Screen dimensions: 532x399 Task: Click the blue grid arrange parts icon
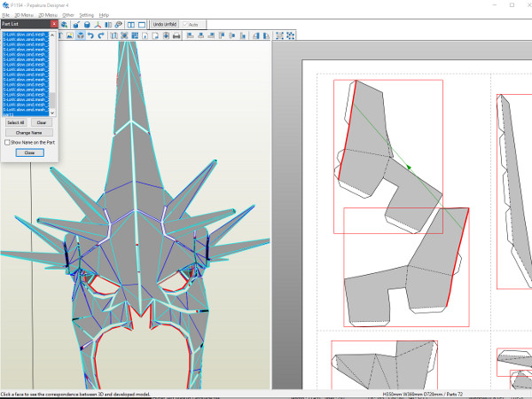point(135,35)
